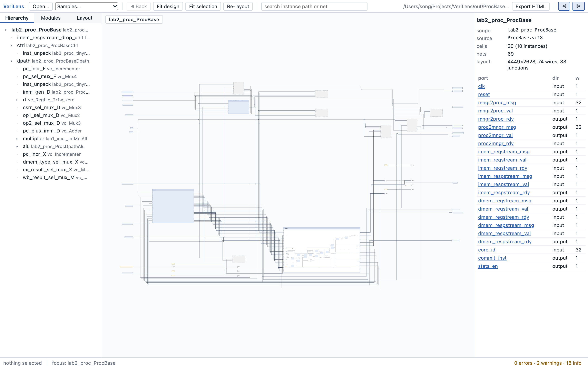
Task: Click the errors and warnings status summary
Action: 547,363
